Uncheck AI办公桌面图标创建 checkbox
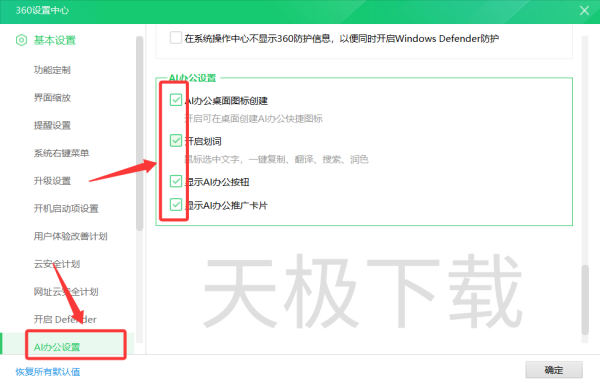The image size is (600, 385). pyautogui.click(x=176, y=100)
